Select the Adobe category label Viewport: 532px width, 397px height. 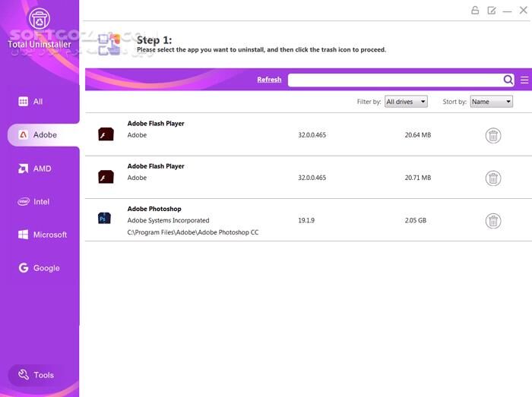click(x=45, y=135)
